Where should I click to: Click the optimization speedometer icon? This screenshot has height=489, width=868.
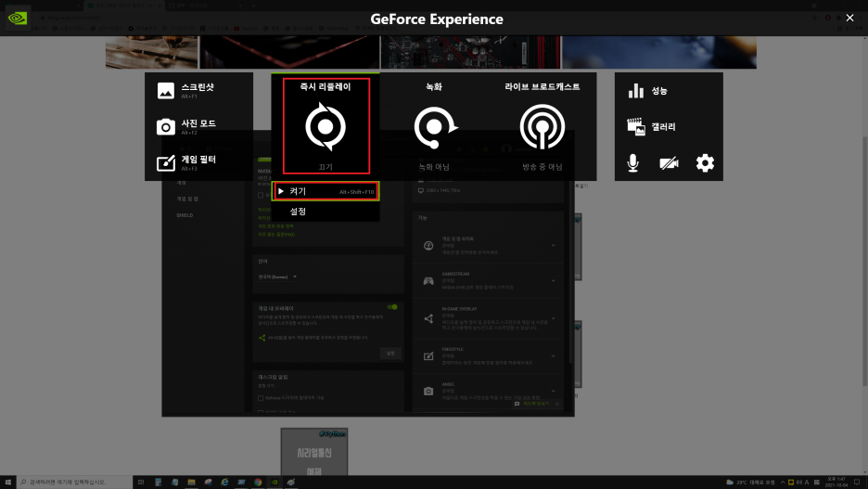tap(428, 245)
